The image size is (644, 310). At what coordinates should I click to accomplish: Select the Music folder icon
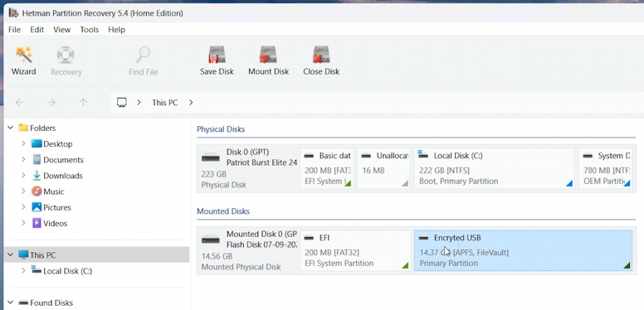point(37,191)
